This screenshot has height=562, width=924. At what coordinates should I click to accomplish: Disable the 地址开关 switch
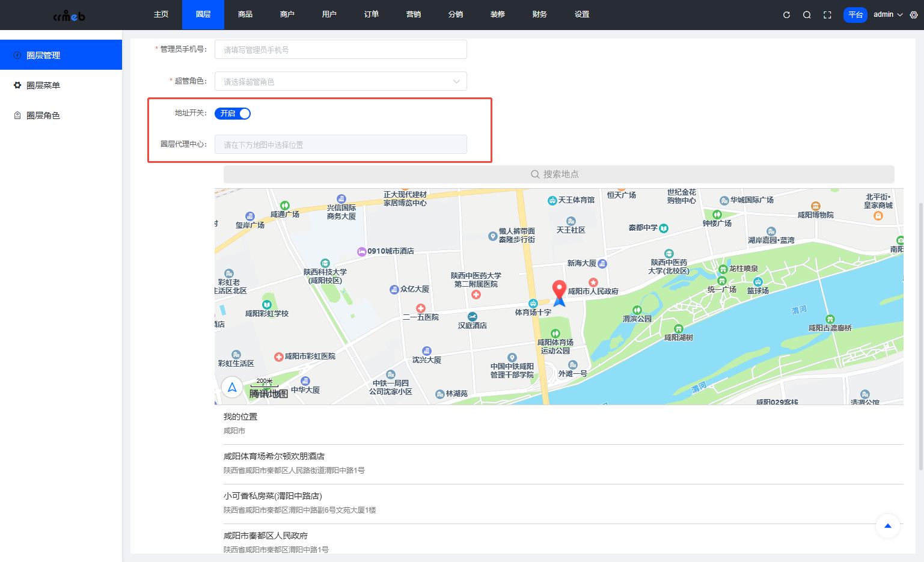click(x=233, y=113)
